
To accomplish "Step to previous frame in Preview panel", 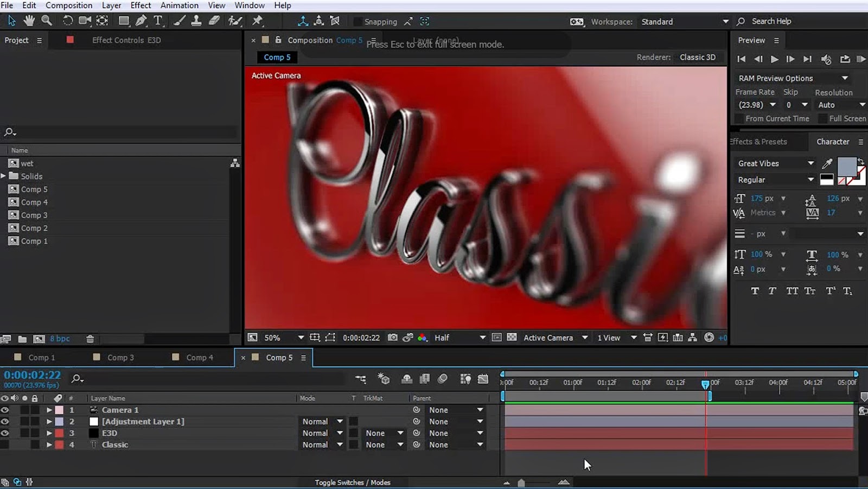I will [758, 59].
